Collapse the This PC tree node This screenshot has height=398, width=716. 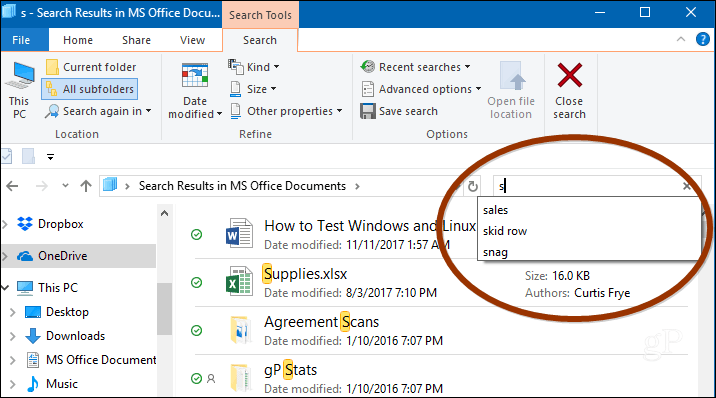(x=5, y=288)
